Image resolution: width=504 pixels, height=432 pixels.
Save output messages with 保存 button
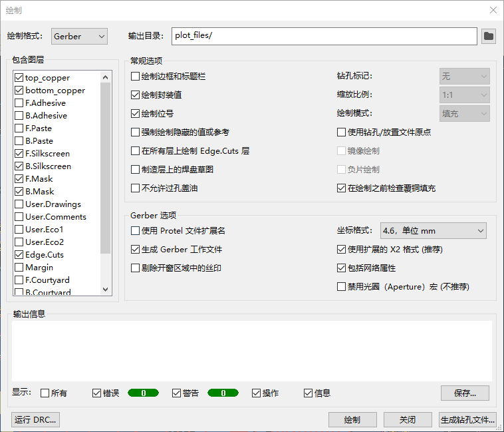tap(465, 393)
